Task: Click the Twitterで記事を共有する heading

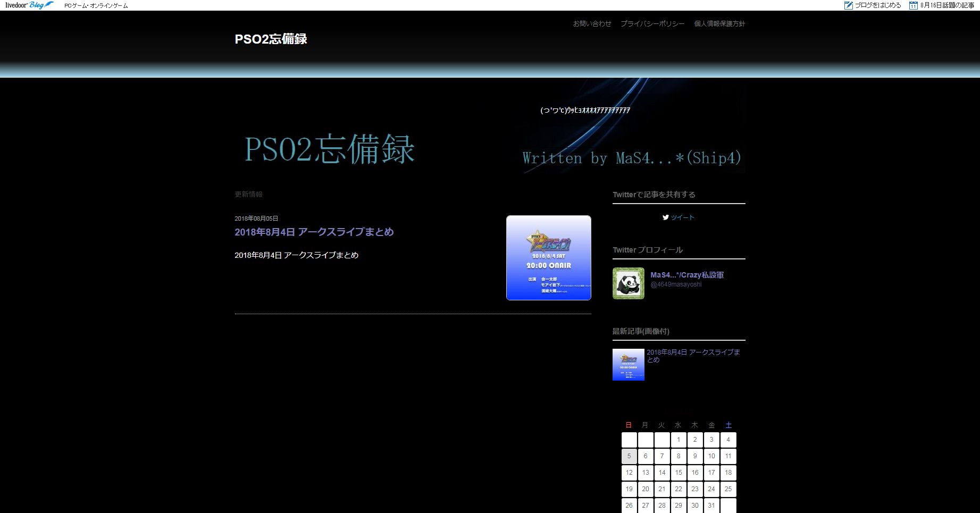Action: click(654, 195)
